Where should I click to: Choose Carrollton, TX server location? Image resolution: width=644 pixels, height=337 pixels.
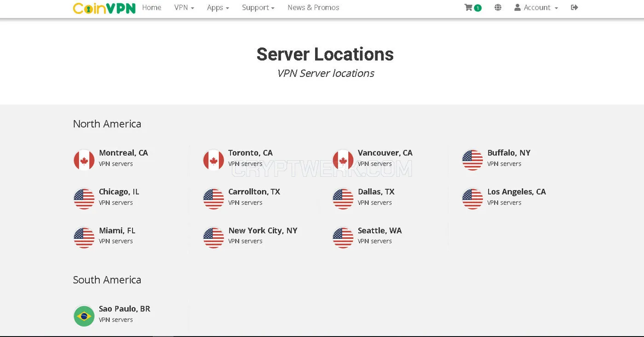[254, 192]
